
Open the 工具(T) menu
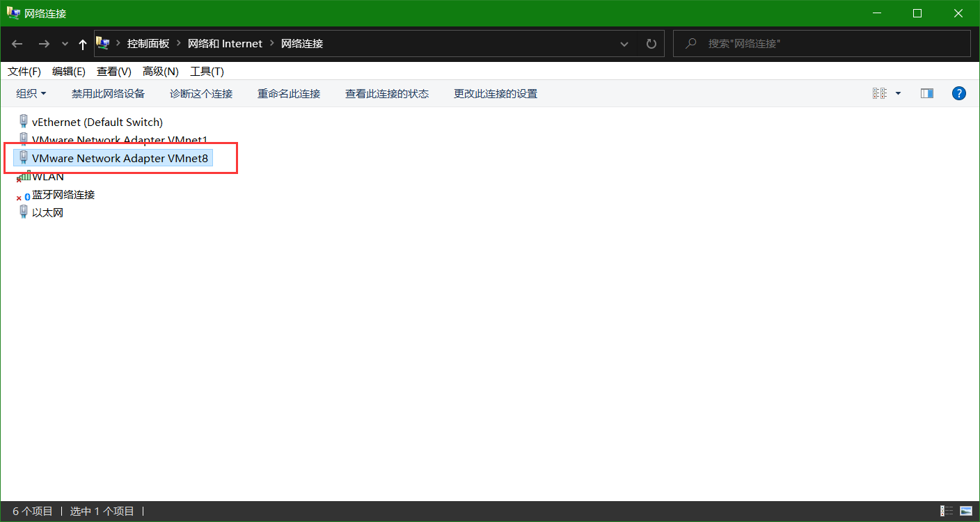coord(207,72)
